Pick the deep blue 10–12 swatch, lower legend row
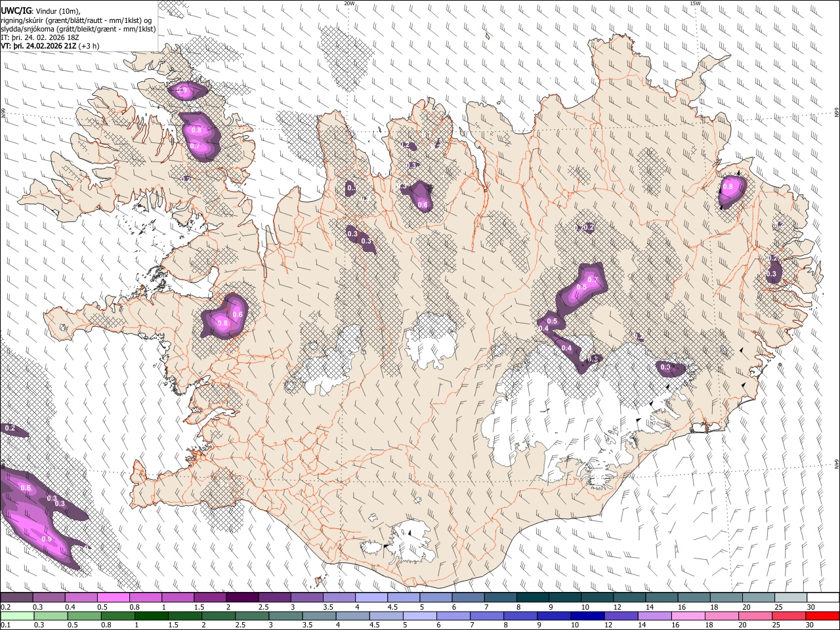This screenshot has height=630, width=840. coord(587,616)
